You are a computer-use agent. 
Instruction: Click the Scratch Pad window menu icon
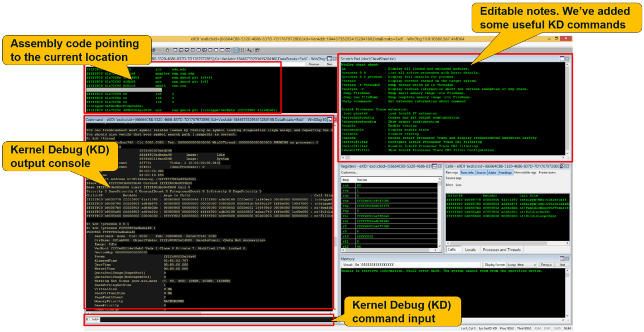point(562,59)
